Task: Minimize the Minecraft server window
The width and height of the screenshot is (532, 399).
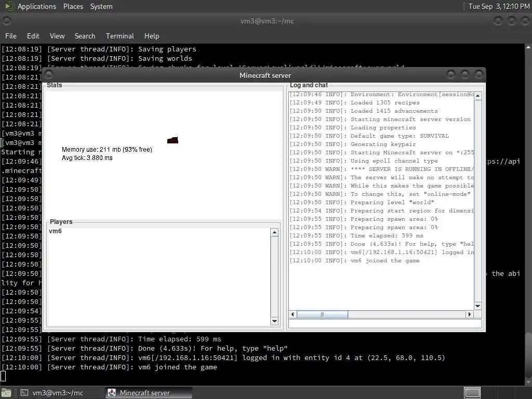Action: tap(451, 74)
